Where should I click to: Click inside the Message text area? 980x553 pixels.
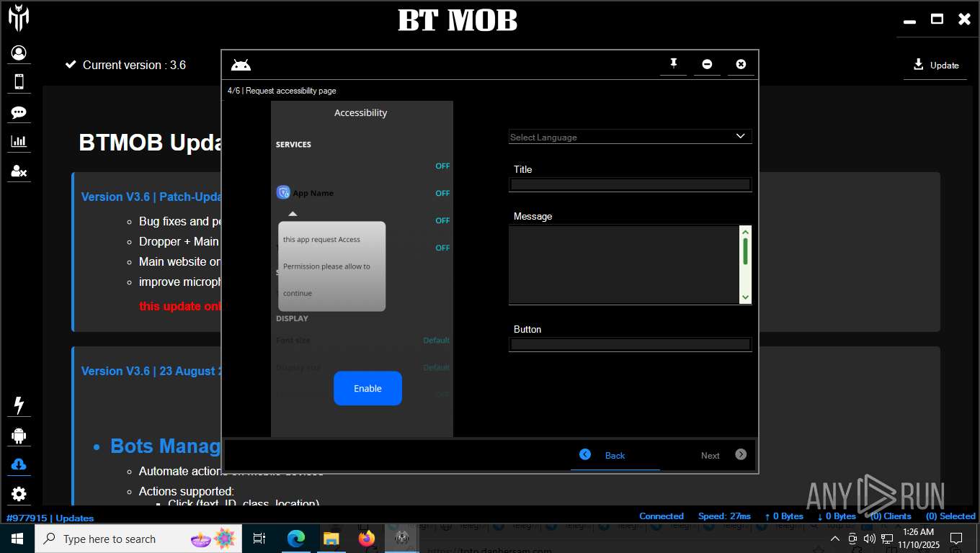tap(624, 264)
